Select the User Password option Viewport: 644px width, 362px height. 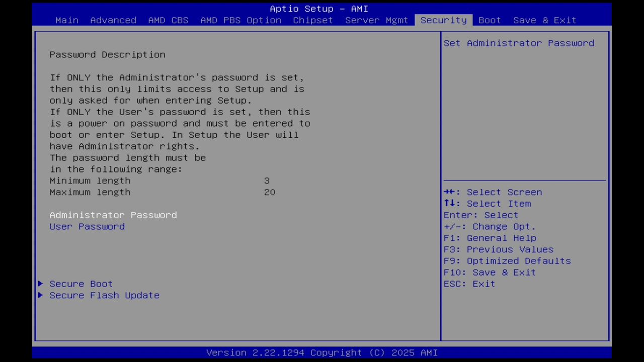tap(87, 226)
